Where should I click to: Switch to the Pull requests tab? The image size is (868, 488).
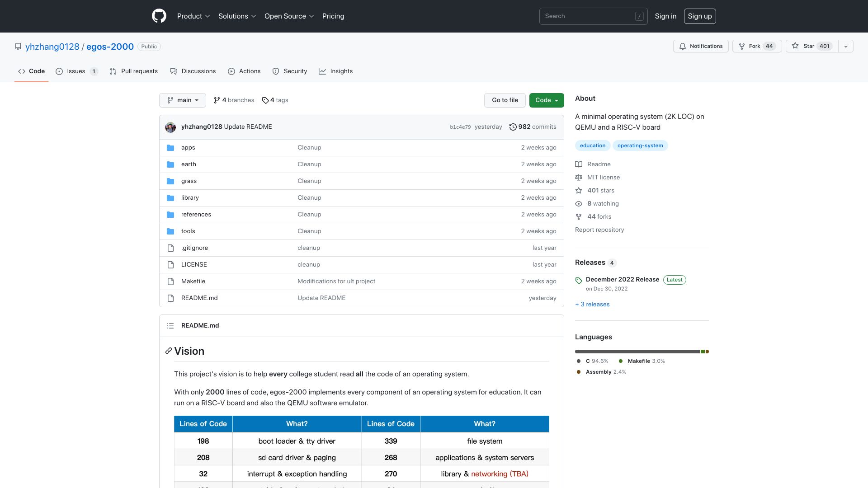134,71
